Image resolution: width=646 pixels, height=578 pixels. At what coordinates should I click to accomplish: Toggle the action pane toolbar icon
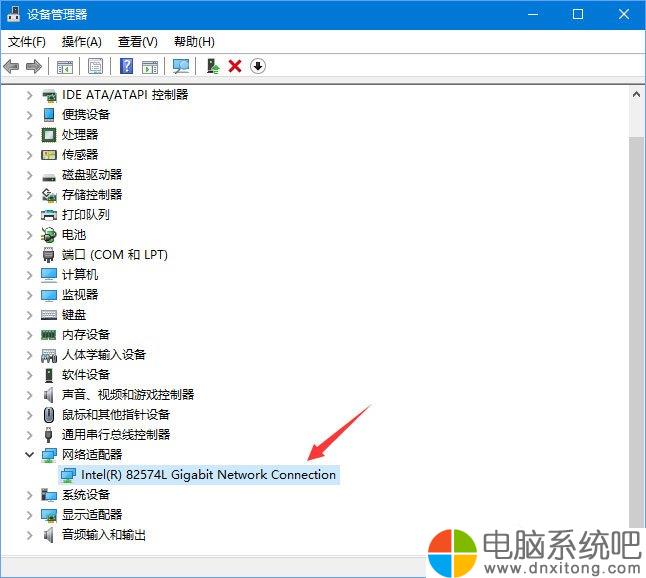150,66
